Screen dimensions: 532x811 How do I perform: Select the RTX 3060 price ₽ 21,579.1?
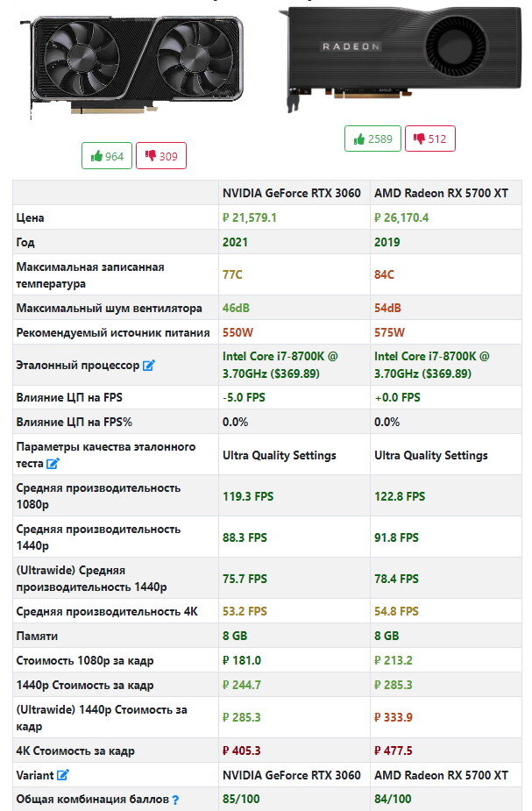(x=249, y=217)
